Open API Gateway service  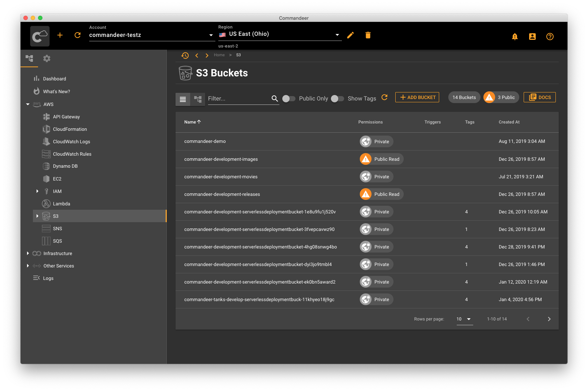click(x=66, y=117)
